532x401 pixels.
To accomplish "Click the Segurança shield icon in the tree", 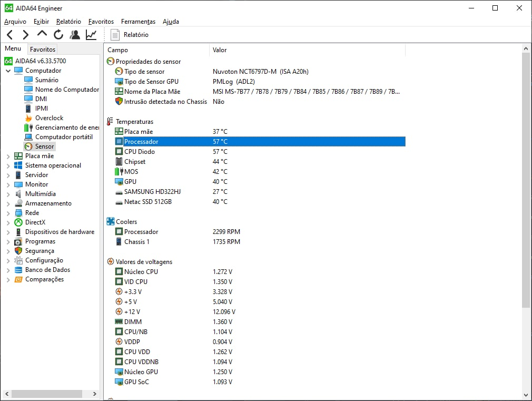I will tap(18, 251).
